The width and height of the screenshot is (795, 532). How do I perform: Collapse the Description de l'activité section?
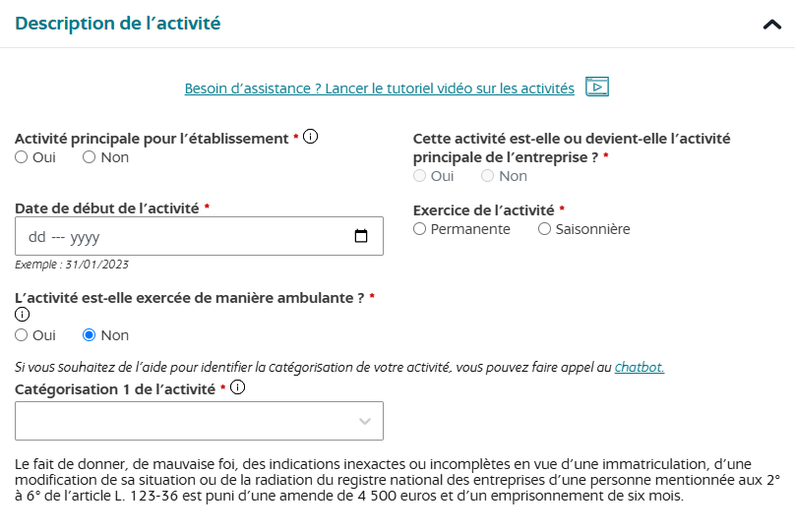pyautogui.click(x=771, y=25)
